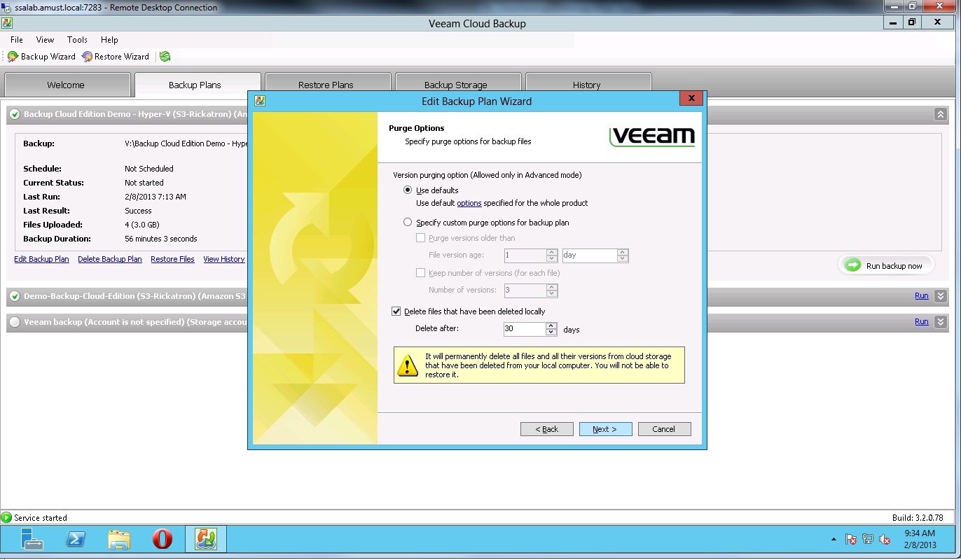961x560 pixels.
Task: Open Server Manager from the taskbar
Action: [32, 539]
